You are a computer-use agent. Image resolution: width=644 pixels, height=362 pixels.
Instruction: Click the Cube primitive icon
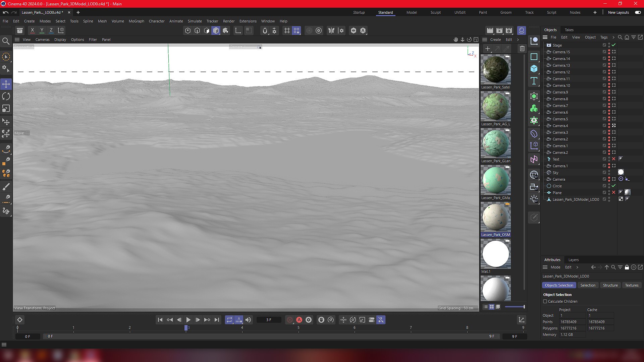coord(534,69)
